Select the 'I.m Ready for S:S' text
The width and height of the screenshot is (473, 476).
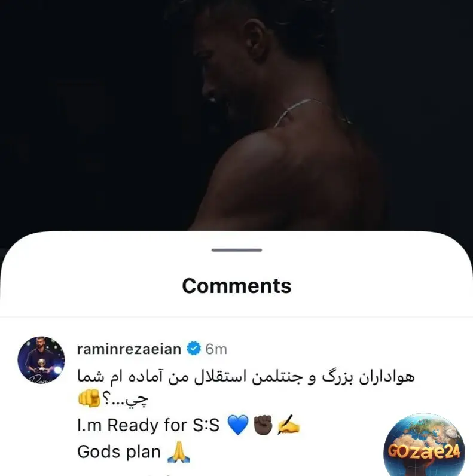coord(148,425)
